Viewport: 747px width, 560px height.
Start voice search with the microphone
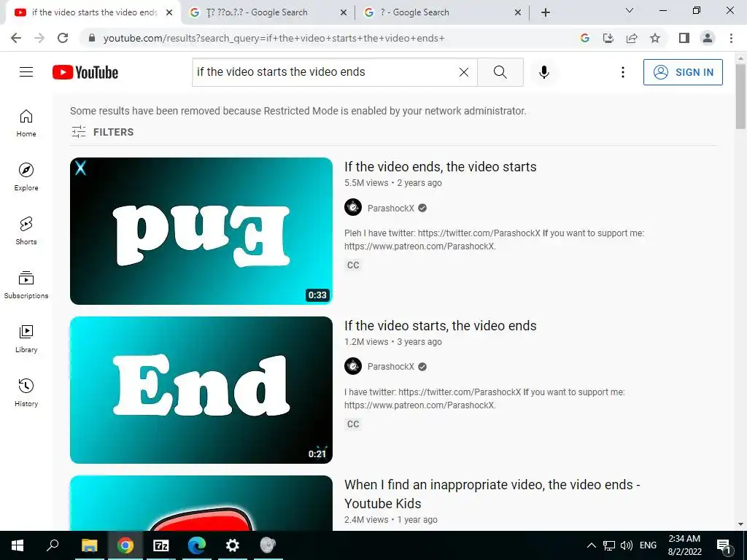[543, 72]
